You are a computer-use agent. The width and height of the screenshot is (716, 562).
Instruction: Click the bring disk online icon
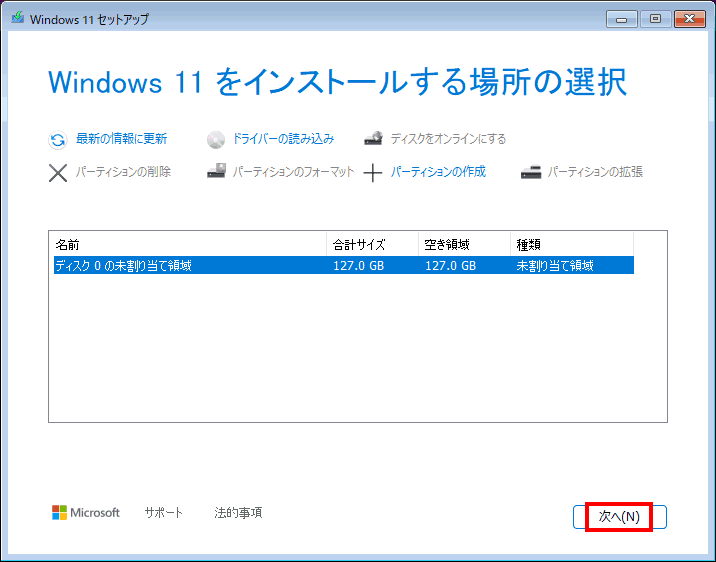click(373, 138)
